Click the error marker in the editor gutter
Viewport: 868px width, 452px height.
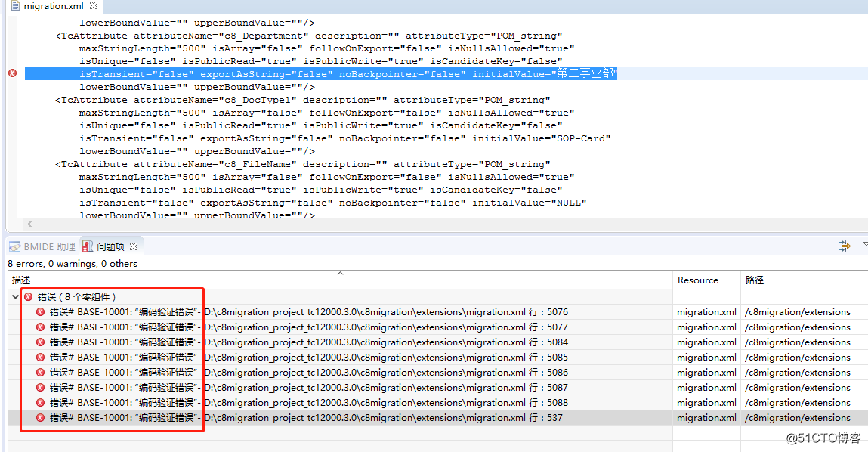(x=13, y=73)
